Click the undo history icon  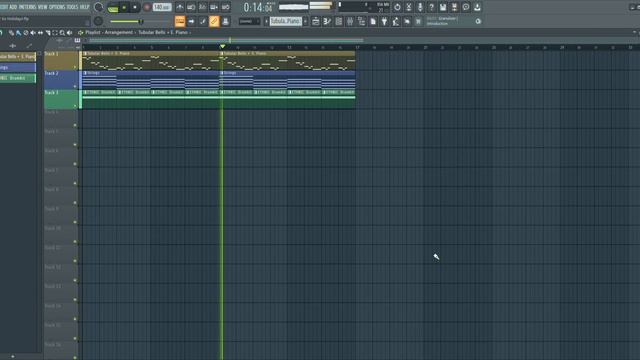click(397, 7)
